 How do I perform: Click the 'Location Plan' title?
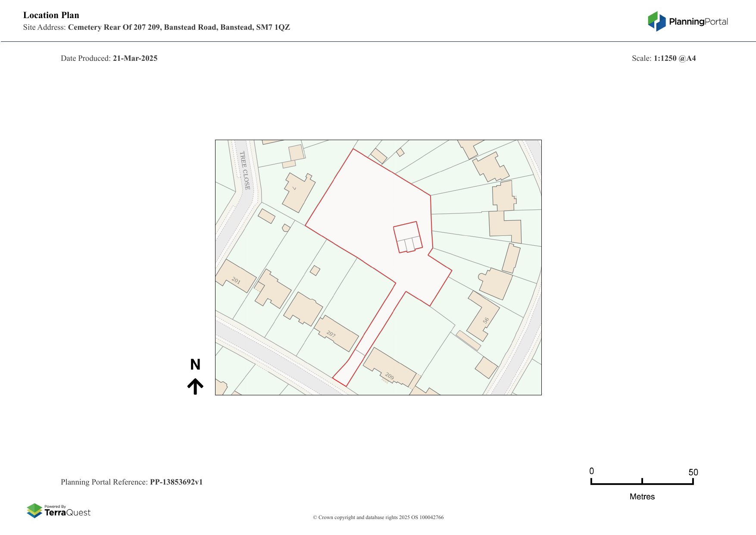pyautogui.click(x=51, y=15)
